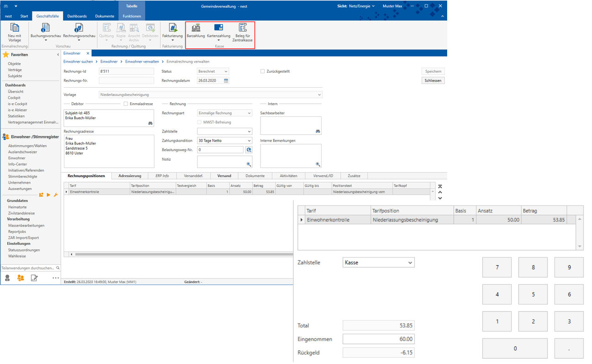Viewport: 592px width, 364px height.
Task: Open the Zahlungskondition dropdown
Action: (225, 141)
